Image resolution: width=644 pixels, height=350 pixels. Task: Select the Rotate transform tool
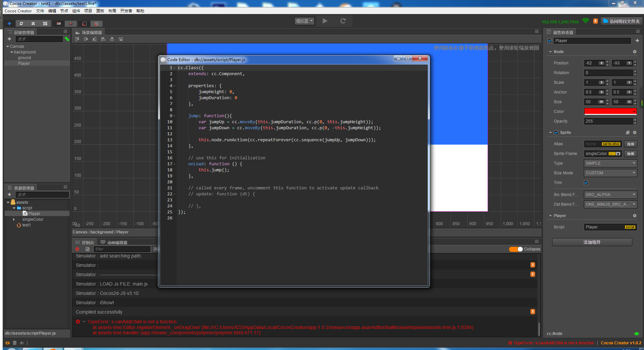[21, 23]
